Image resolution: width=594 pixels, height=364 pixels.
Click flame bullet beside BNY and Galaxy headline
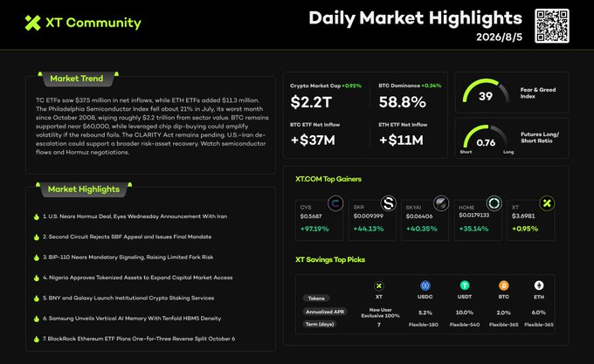37,299
